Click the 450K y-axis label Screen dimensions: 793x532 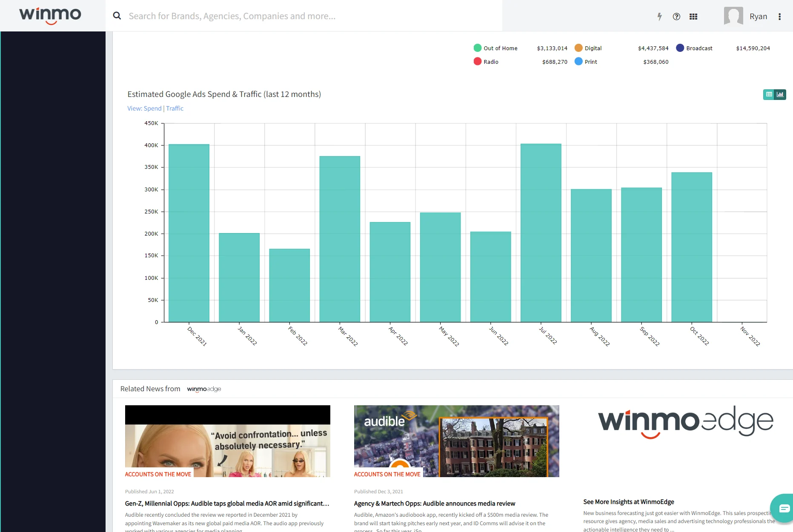(x=151, y=123)
